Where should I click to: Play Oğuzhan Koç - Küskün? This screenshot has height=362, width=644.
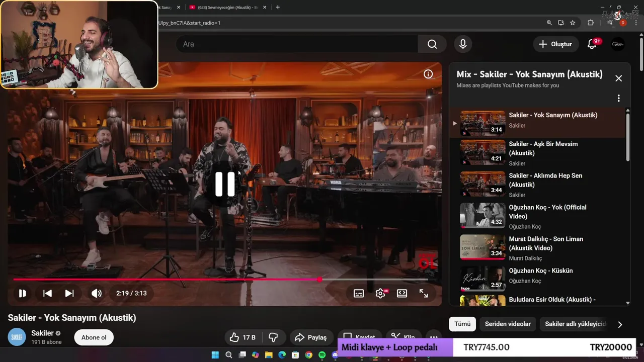point(537,279)
